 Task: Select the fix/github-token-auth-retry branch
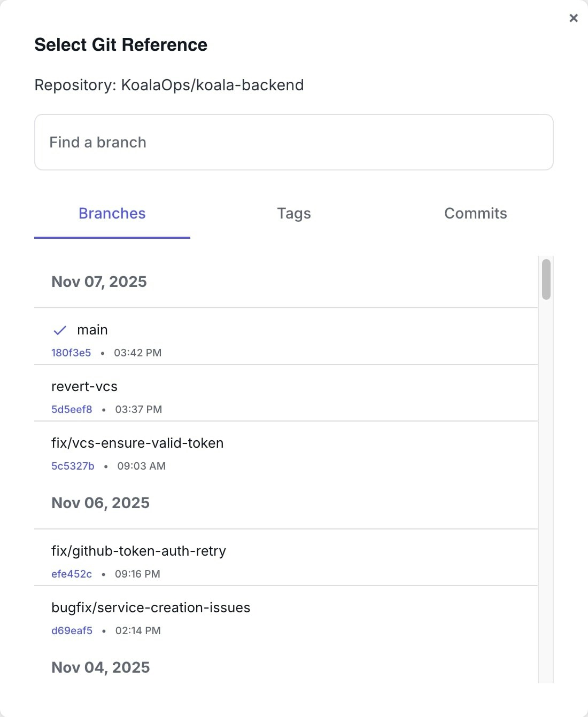pos(138,551)
